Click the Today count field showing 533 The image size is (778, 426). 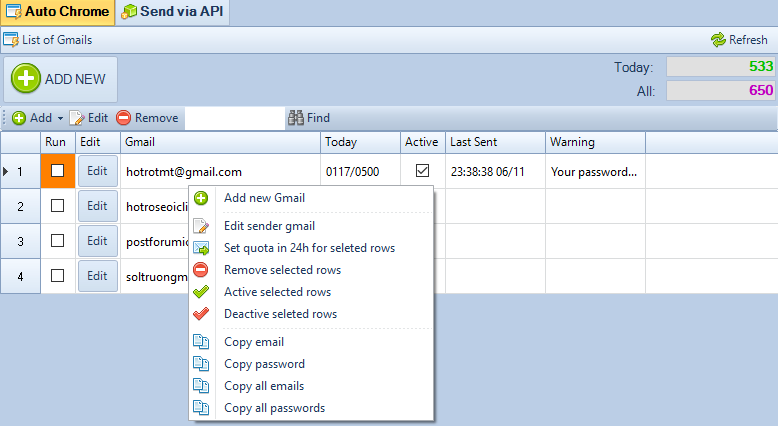[720, 66]
